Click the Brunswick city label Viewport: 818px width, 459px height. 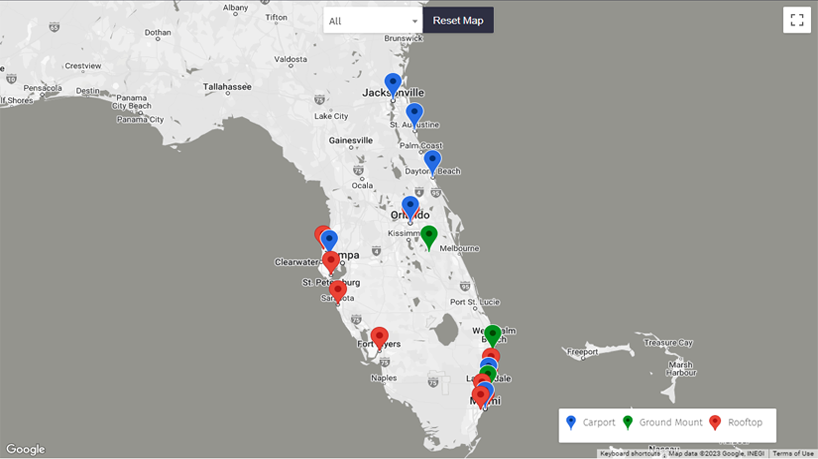click(403, 38)
